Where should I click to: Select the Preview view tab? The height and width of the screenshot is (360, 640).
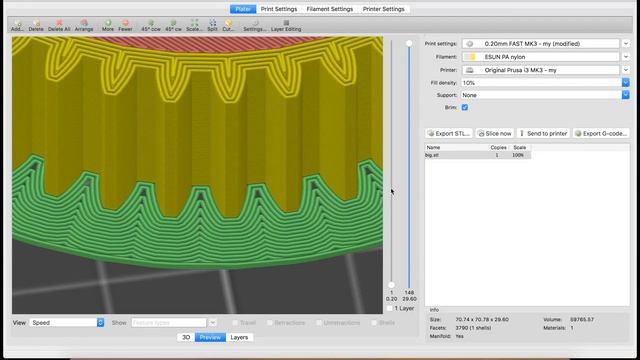coord(210,338)
